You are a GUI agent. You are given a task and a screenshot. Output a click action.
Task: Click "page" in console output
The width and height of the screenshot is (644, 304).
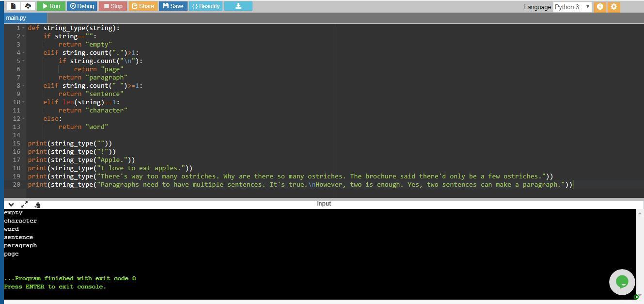pos(11,254)
